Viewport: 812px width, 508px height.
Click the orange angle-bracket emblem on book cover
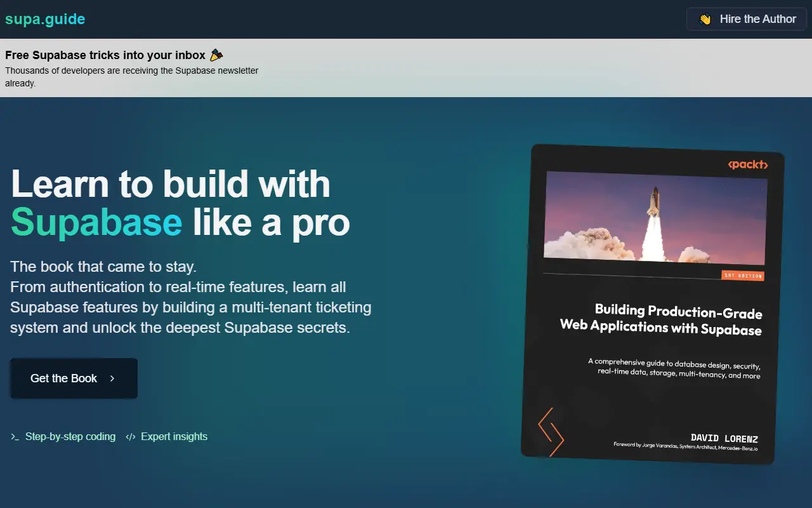tap(551, 432)
